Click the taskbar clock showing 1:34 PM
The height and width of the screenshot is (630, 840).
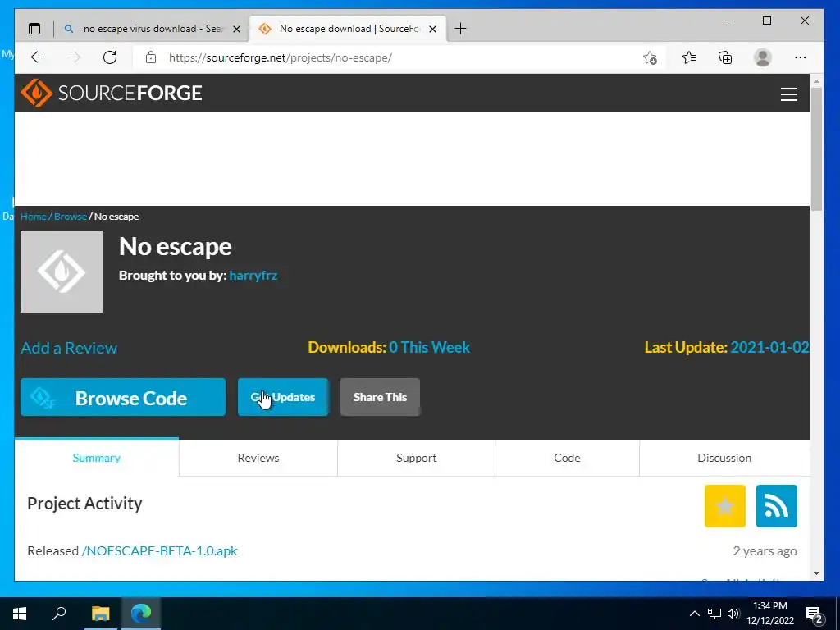point(770,614)
